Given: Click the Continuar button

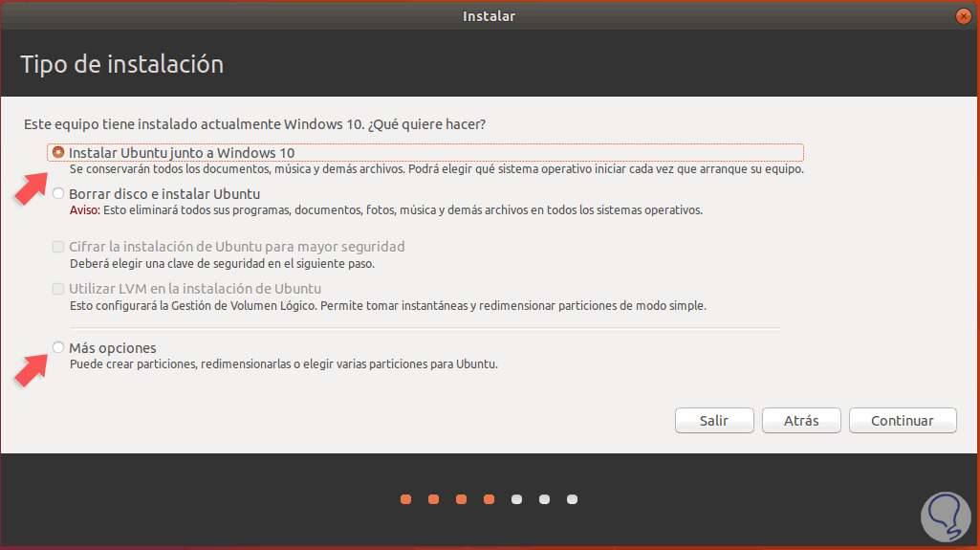Looking at the screenshot, I should click(x=903, y=421).
